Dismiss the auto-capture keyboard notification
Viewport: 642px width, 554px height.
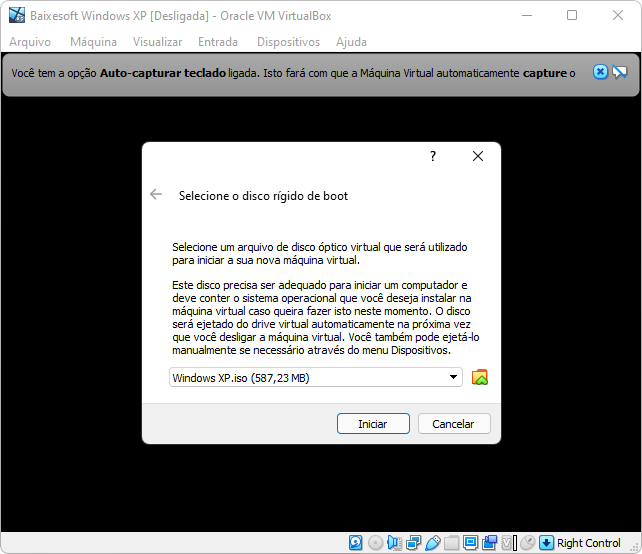pyautogui.click(x=600, y=72)
